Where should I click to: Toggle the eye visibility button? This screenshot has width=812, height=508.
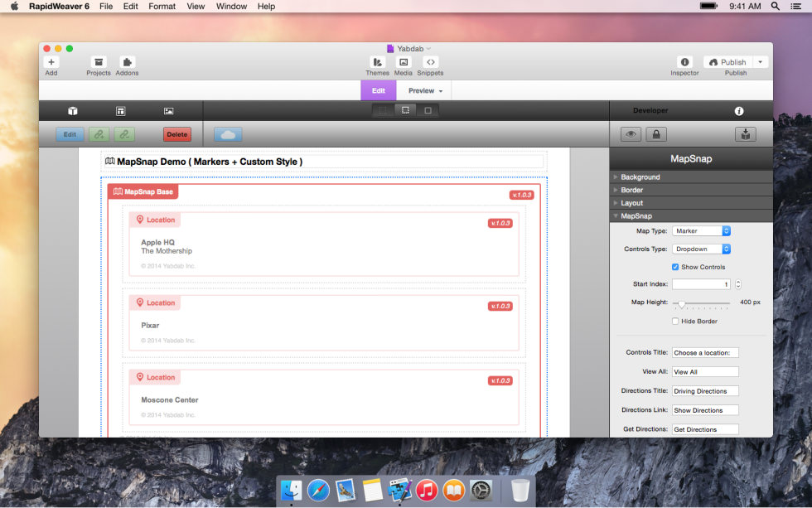631,134
